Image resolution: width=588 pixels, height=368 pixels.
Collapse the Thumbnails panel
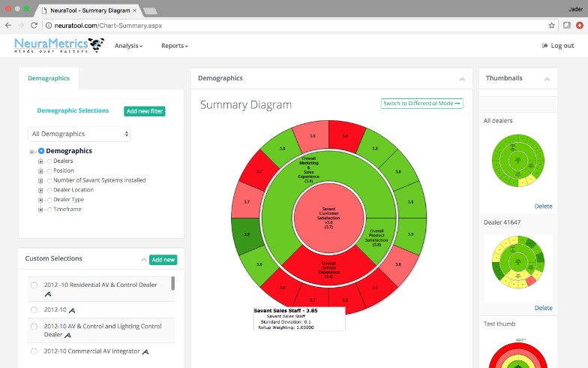pos(547,79)
